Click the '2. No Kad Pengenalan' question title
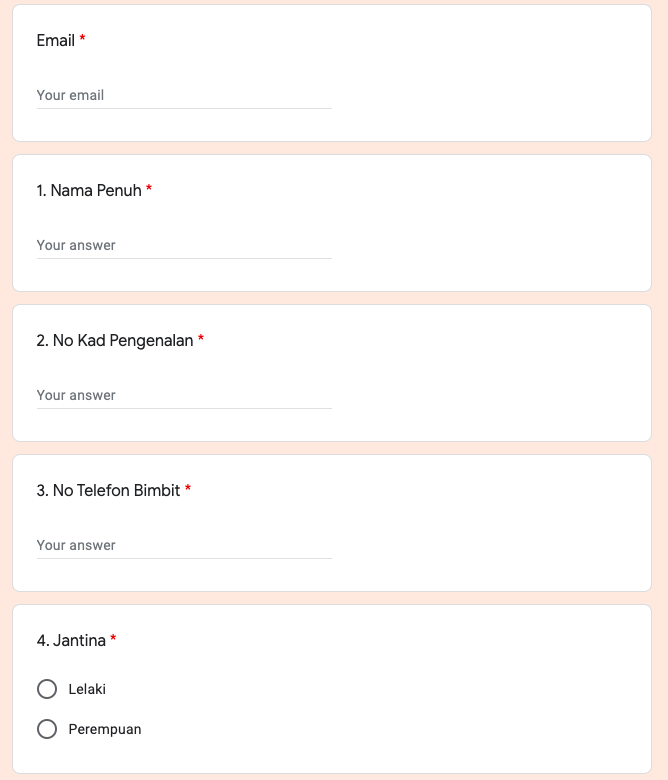668x780 pixels. click(115, 340)
